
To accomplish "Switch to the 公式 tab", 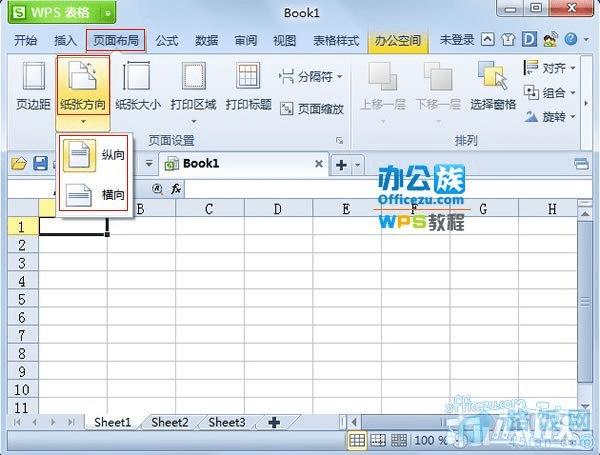I will click(166, 40).
